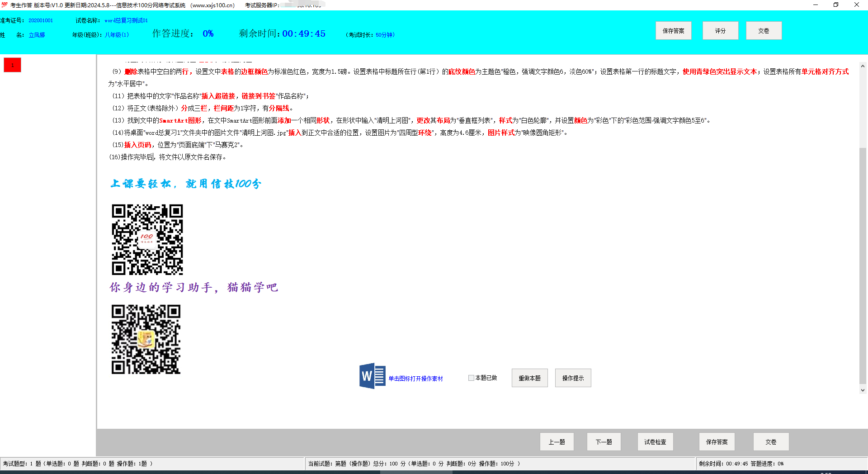Screen dimensions: 868x474
Task: Open the 操作提示 hints button
Action: coord(573,378)
